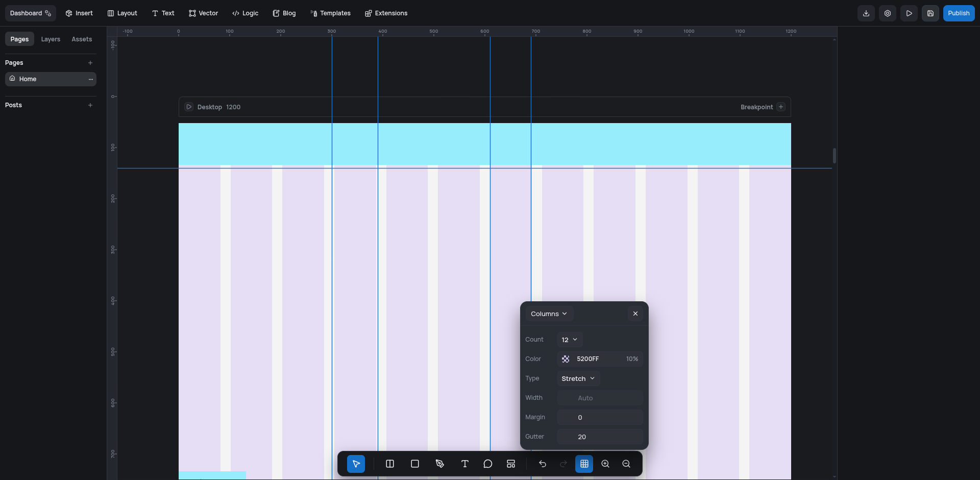Select the Pen tool in the toolbar

(439, 464)
